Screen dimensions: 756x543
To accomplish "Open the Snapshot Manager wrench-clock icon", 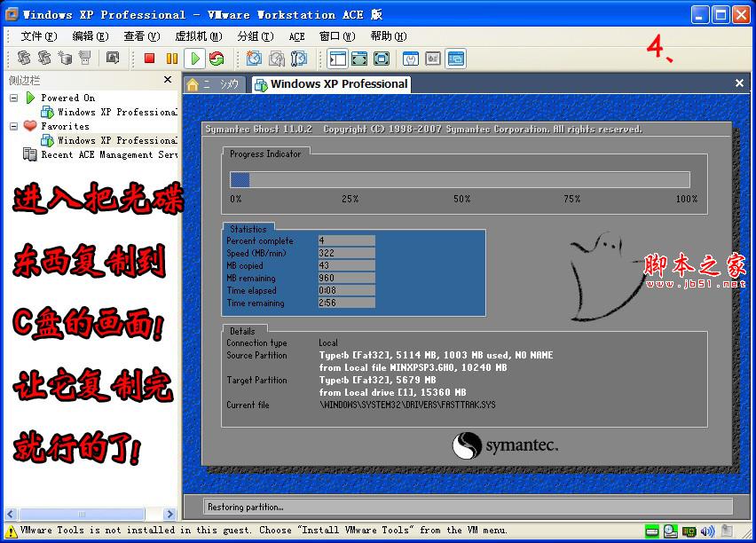I will (x=299, y=59).
